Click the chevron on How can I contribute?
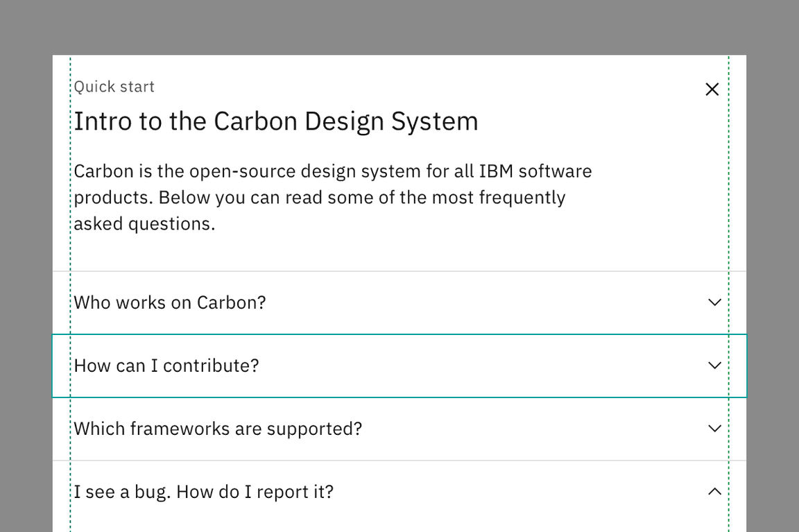 coord(714,366)
